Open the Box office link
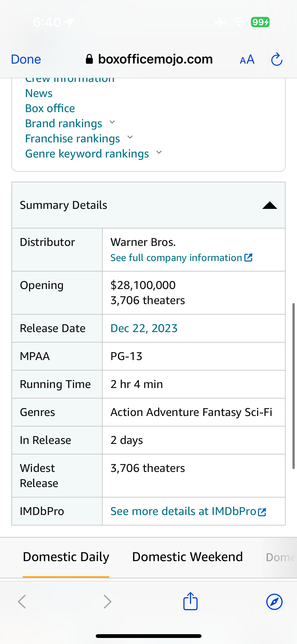 click(x=50, y=108)
